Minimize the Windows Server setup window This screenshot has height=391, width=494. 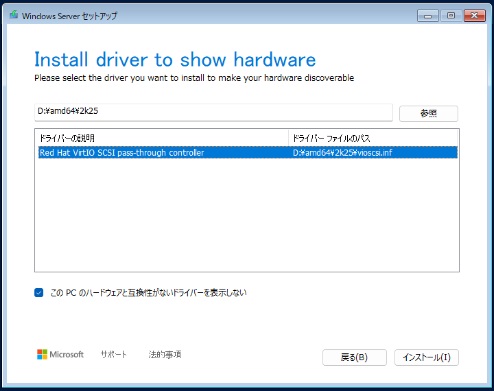428,16
